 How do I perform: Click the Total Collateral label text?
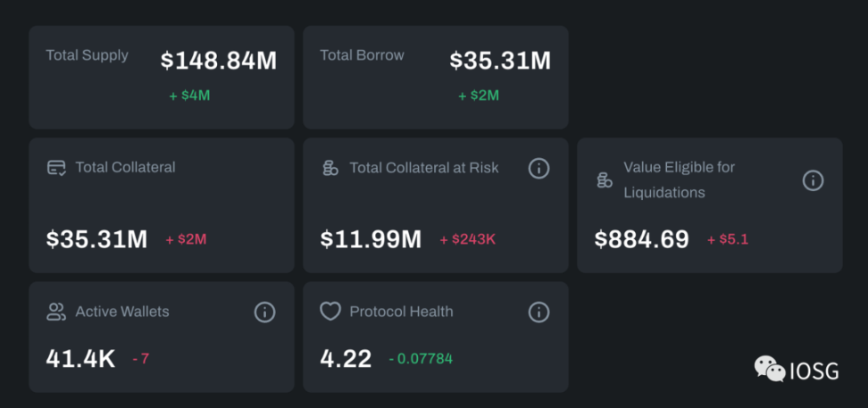pos(125,167)
